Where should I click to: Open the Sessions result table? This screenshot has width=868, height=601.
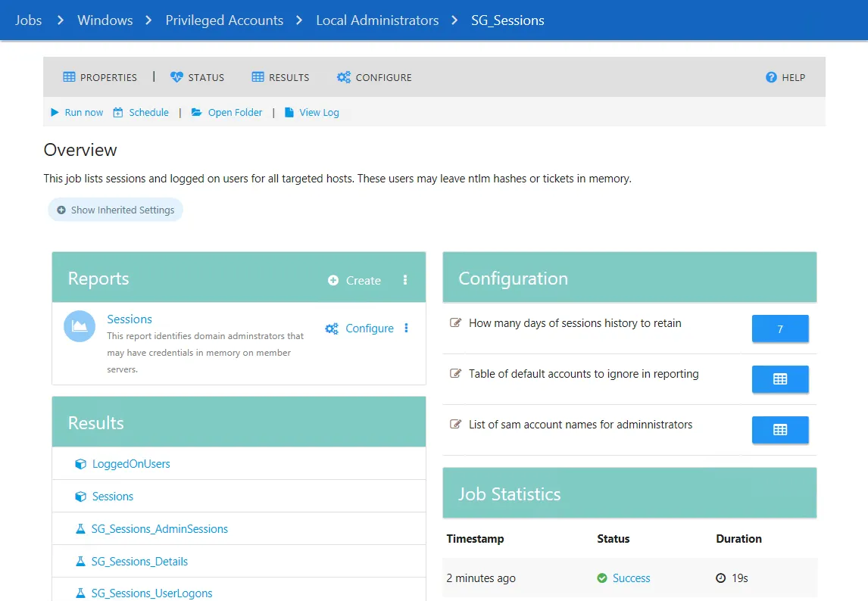[113, 497]
